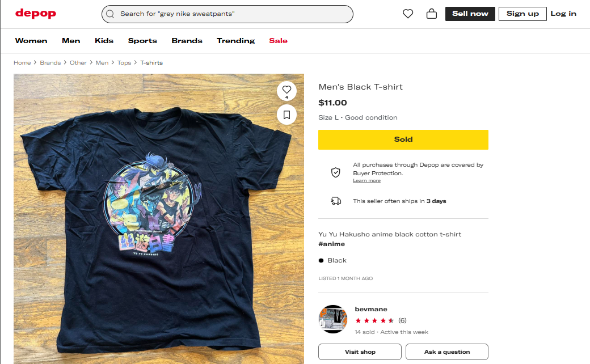Click the search magnifier icon

[x=110, y=14]
